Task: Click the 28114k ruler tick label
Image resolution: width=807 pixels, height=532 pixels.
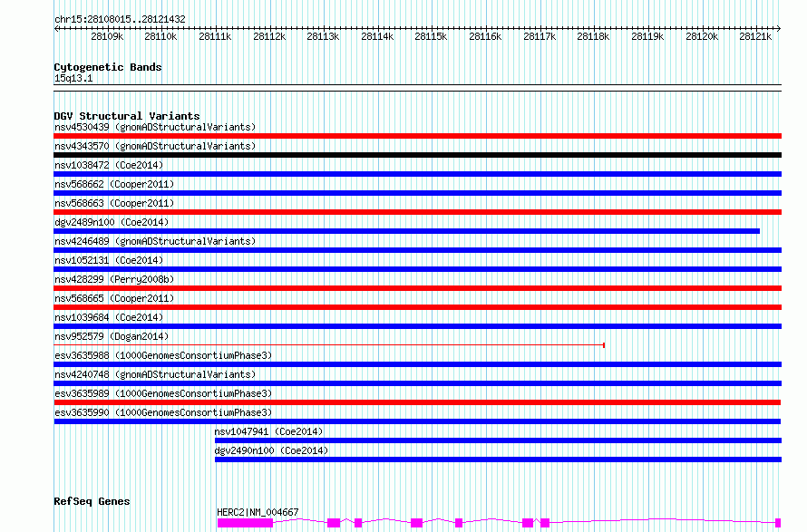Action: point(377,37)
